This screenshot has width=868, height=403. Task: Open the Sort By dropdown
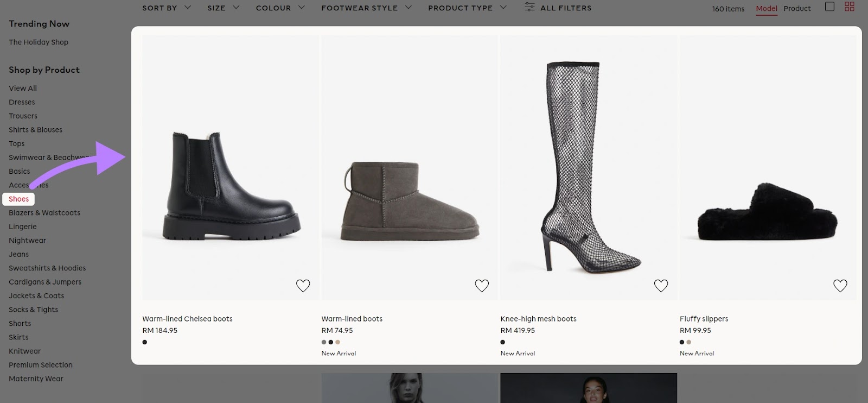pyautogui.click(x=166, y=8)
